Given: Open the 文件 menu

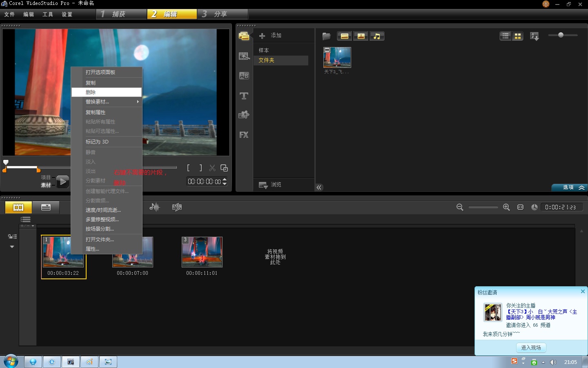Looking at the screenshot, I should pos(9,14).
